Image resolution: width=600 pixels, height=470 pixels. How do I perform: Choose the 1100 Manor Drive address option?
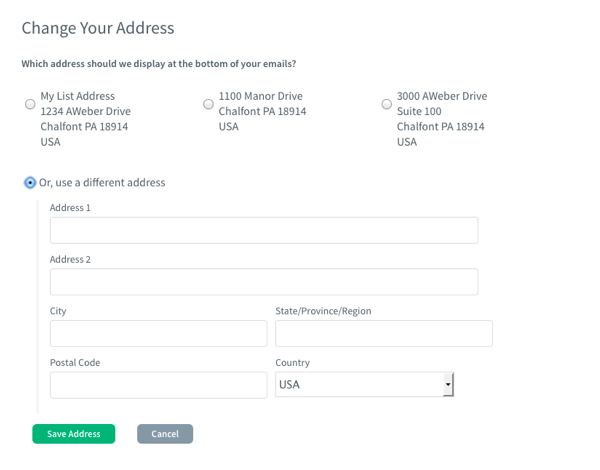point(208,104)
